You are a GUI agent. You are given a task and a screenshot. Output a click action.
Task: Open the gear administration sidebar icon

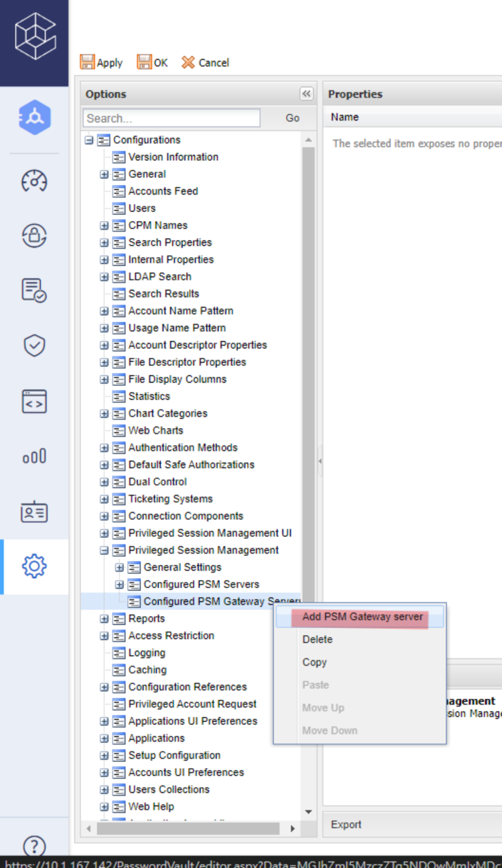coord(34,566)
